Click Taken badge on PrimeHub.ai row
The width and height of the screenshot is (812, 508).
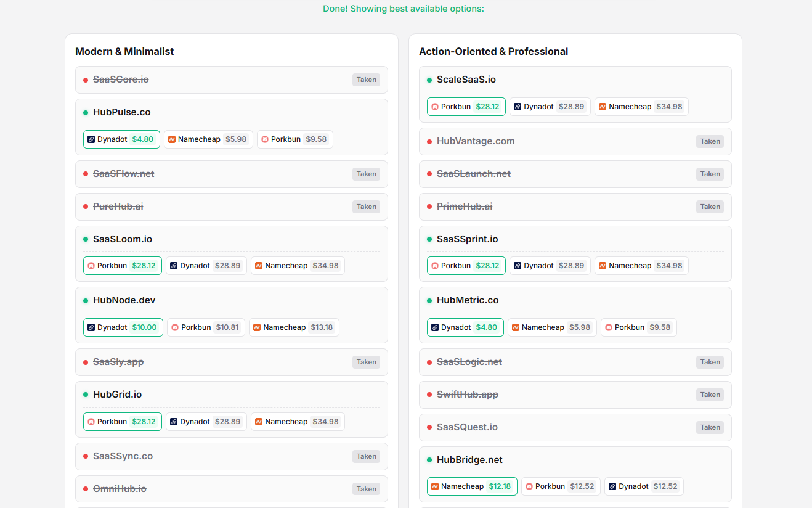710,207
